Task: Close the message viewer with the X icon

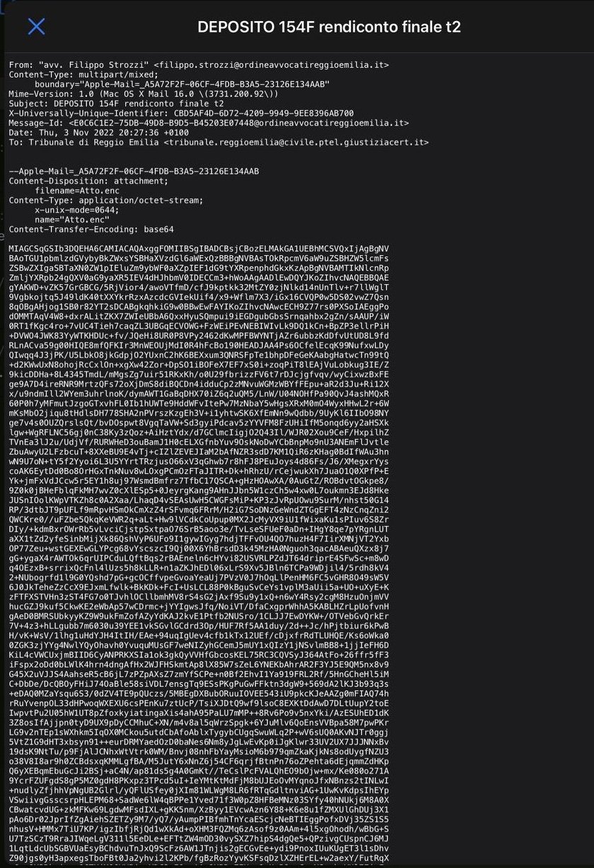Action: (36, 27)
